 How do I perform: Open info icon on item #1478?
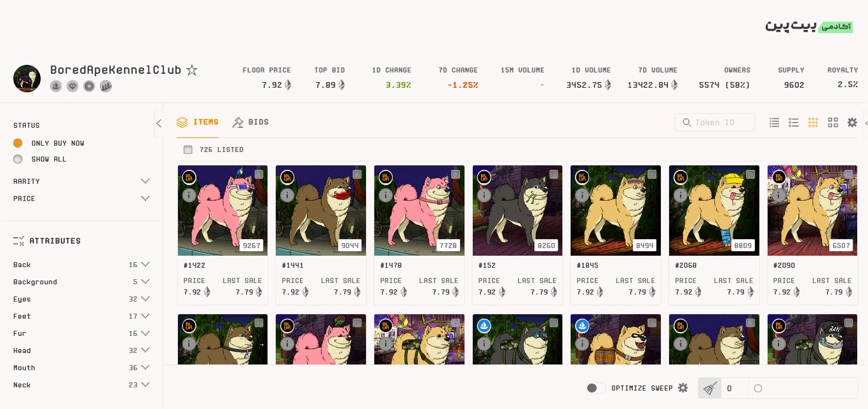(385, 195)
